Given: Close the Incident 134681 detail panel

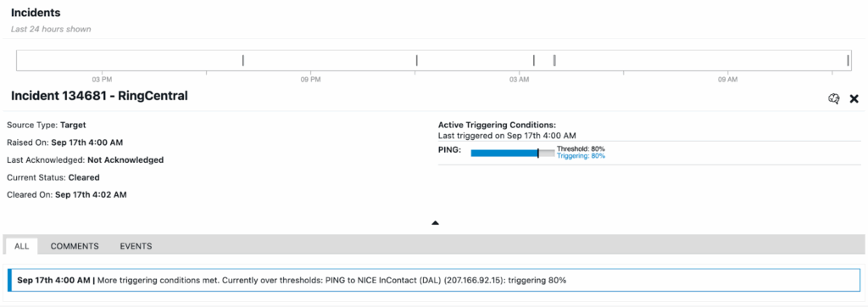Looking at the screenshot, I should click(x=854, y=98).
